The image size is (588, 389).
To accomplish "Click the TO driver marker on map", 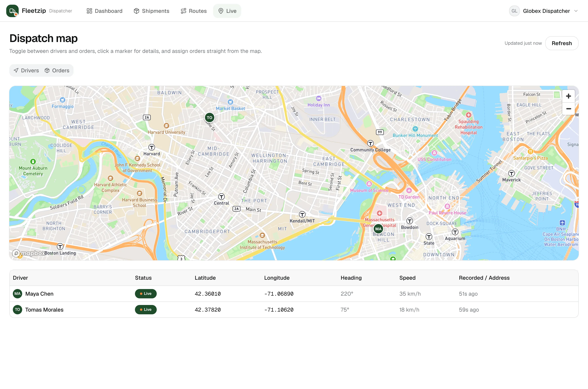I will (210, 118).
